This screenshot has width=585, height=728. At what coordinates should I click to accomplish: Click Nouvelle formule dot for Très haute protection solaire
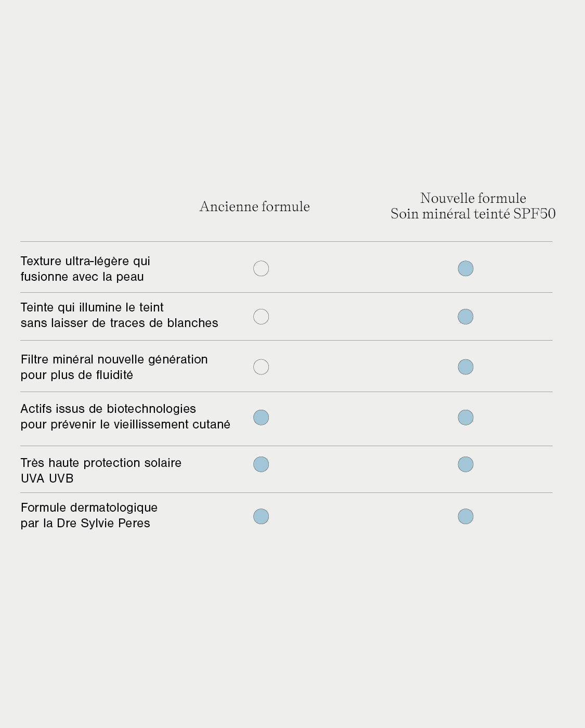click(x=465, y=464)
